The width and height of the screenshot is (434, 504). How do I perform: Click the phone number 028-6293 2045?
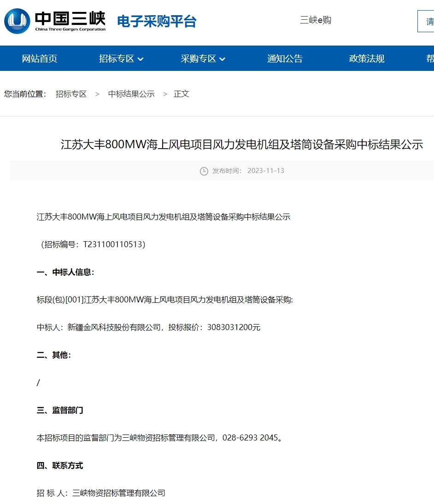point(250,438)
